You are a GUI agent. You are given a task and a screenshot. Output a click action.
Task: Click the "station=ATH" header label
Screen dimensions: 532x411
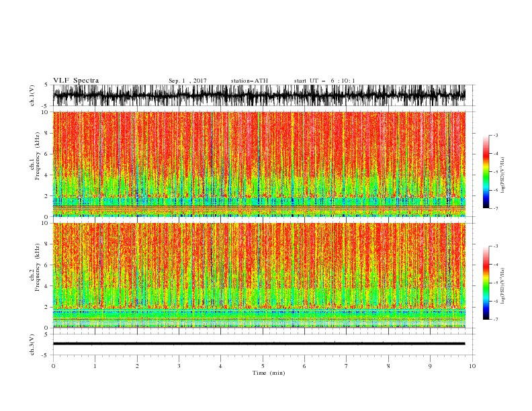249,81
